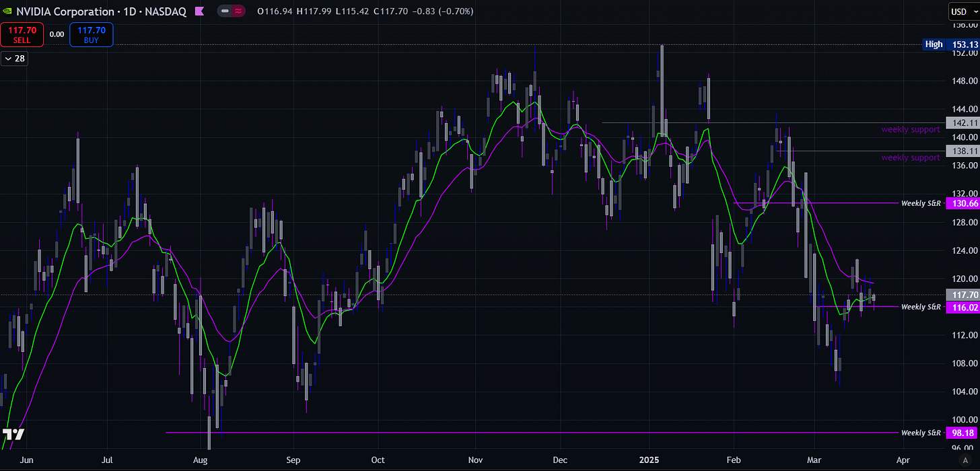
Task: Select the 'weekly support' text near 142.11
Action: coord(911,129)
